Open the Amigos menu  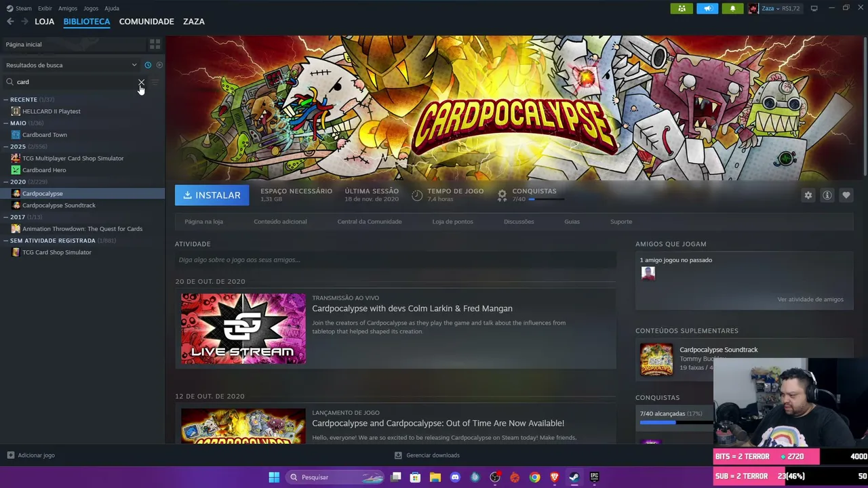pos(68,8)
